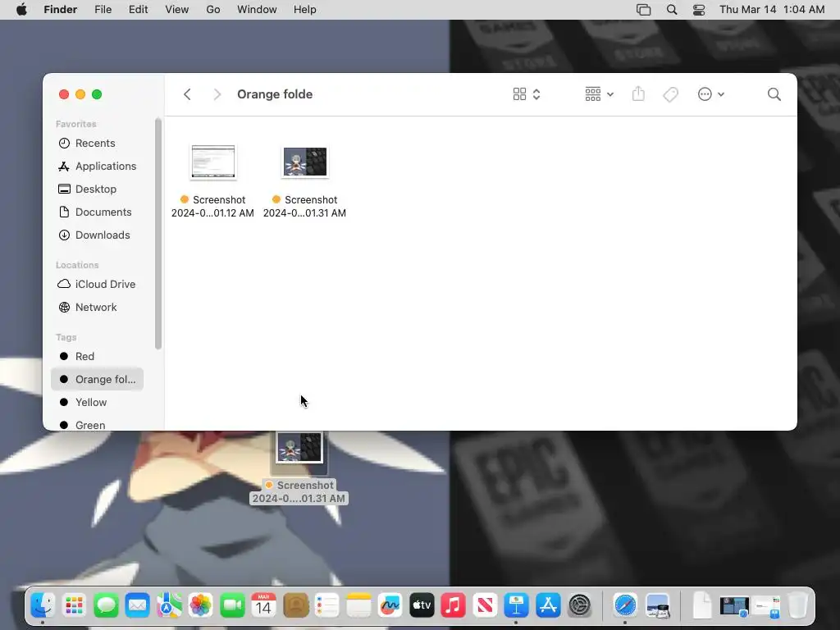The width and height of the screenshot is (840, 630).
Task: Open Apple TV from the Dock
Action: (x=422, y=606)
